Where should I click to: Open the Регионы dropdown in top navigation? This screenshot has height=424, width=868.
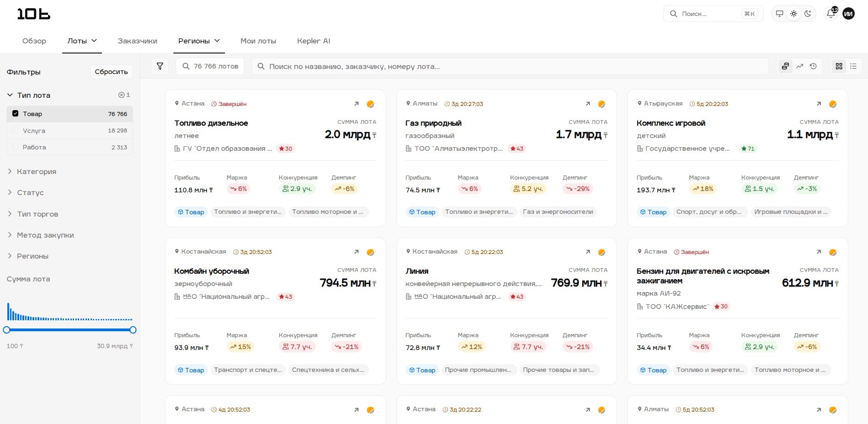coord(199,41)
